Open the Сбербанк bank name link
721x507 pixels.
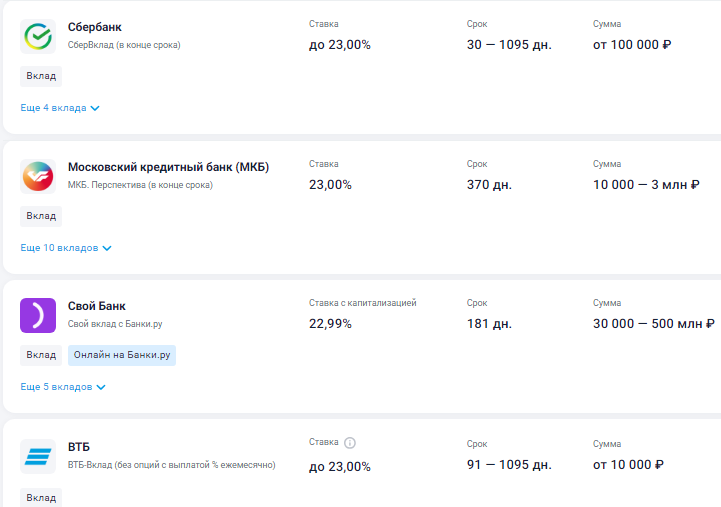(x=94, y=27)
